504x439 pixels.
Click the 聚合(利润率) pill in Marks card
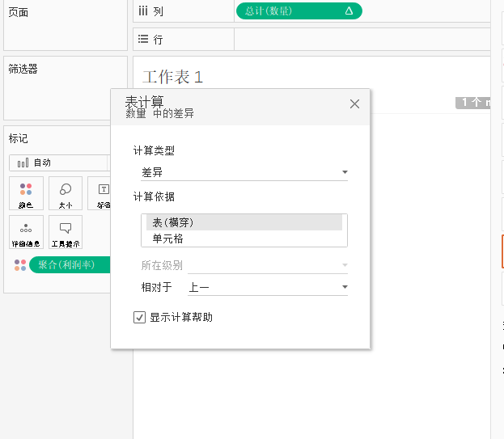[70, 264]
